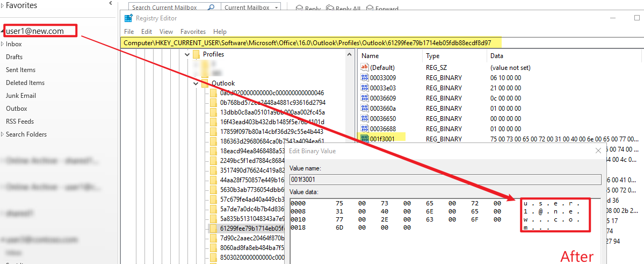The image size is (644, 264).
Task: Open the Deleted Items folder
Action: (x=25, y=83)
